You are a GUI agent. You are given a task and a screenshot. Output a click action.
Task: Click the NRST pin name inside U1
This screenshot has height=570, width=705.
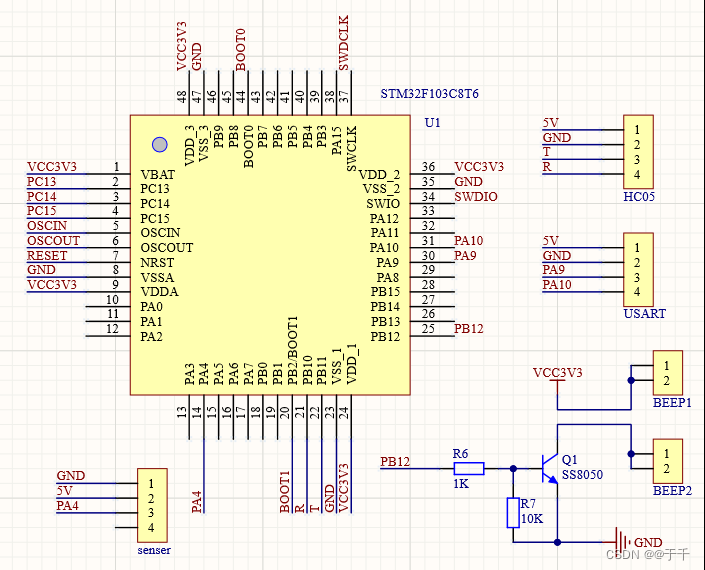click(x=157, y=263)
